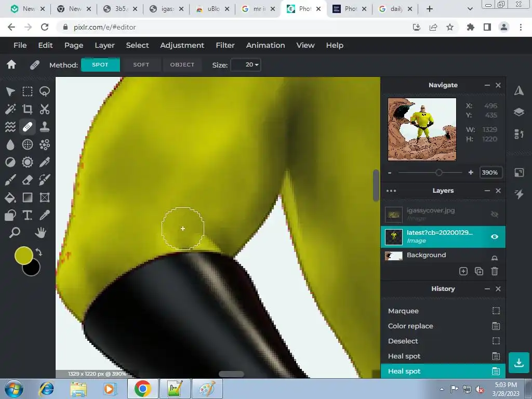Select the Magic wand tool
This screenshot has height=399, width=532.
pyautogui.click(x=10, y=109)
